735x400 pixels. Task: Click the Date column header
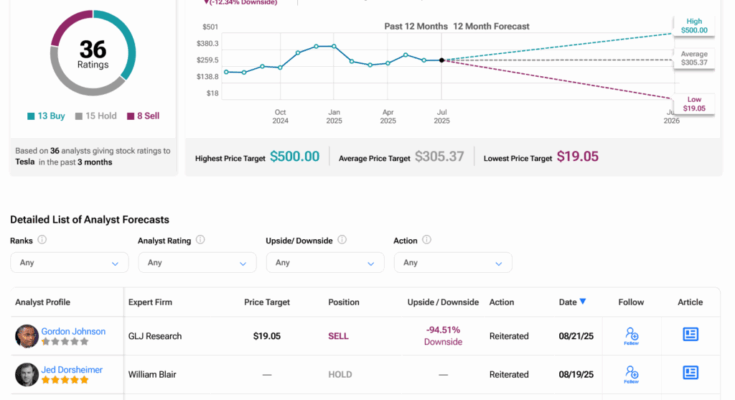coord(568,302)
